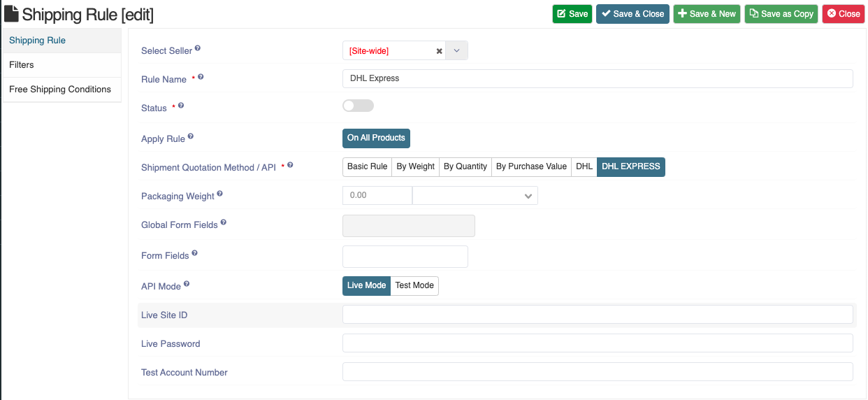The height and width of the screenshot is (400, 868).
Task: Open the Filters tab
Action: 62,65
